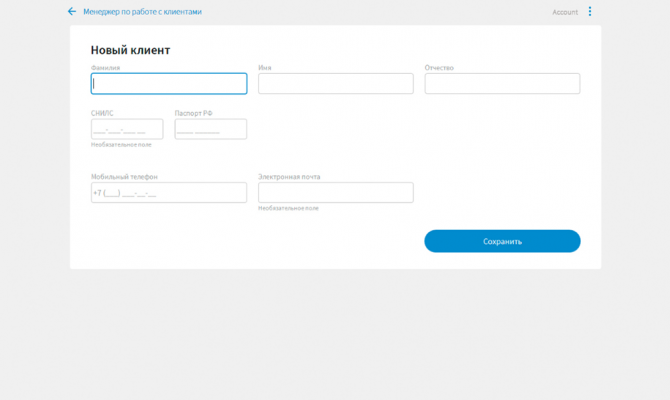This screenshot has height=400, width=670.
Task: Click the СНИЛС field label
Action: pyautogui.click(x=102, y=113)
